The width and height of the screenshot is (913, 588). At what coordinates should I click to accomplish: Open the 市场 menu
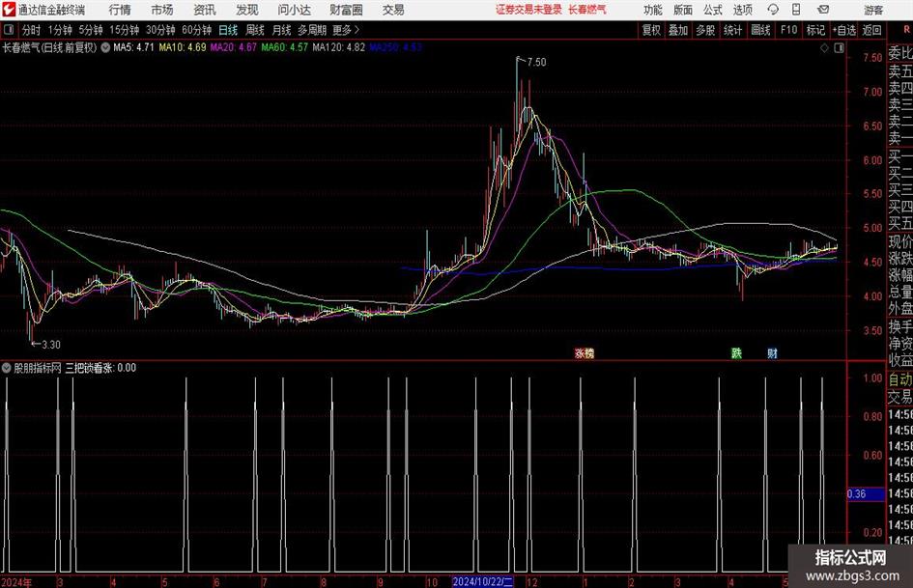(162, 10)
